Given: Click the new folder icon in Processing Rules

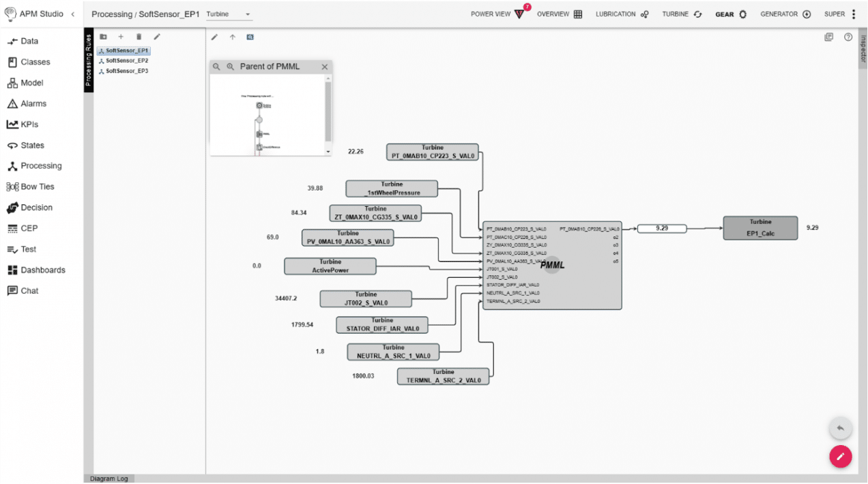Looking at the screenshot, I should (x=103, y=37).
